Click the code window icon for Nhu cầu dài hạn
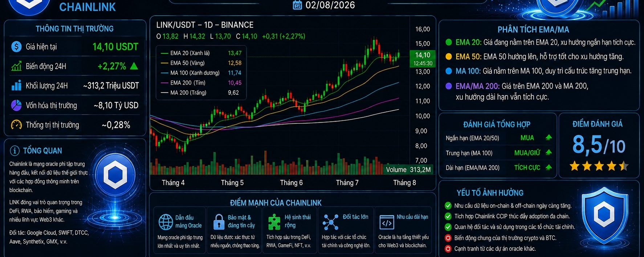Screen dimensions: 644x257 coord(387,223)
